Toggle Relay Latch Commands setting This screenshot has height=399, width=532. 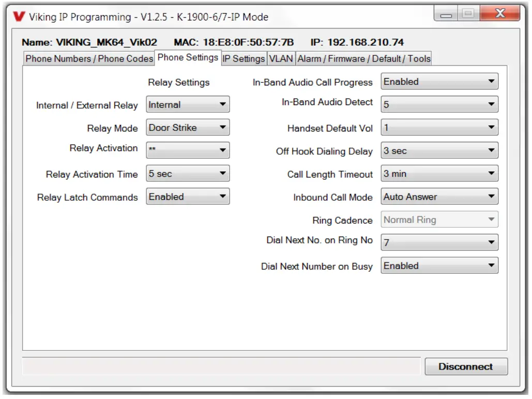187,196
